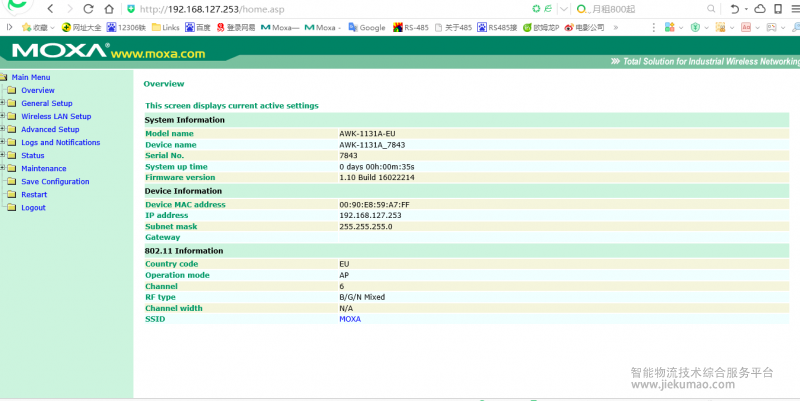Expand the Wireless LAN Setup tree node

[3, 116]
